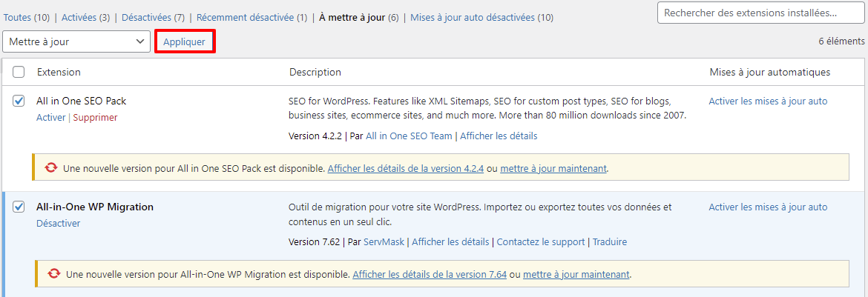The width and height of the screenshot is (868, 297).
Task: Enable auto updates for All-in-One WP Migration
Action: coord(769,207)
